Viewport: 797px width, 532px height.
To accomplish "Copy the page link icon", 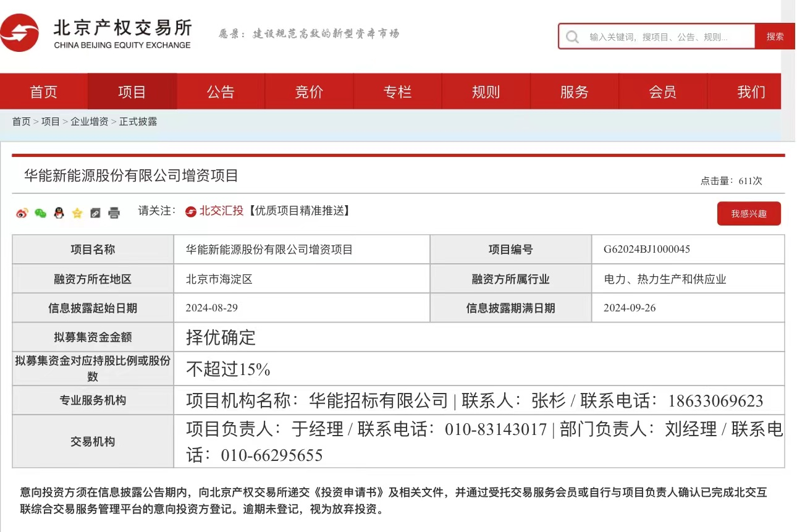I will tap(95, 213).
